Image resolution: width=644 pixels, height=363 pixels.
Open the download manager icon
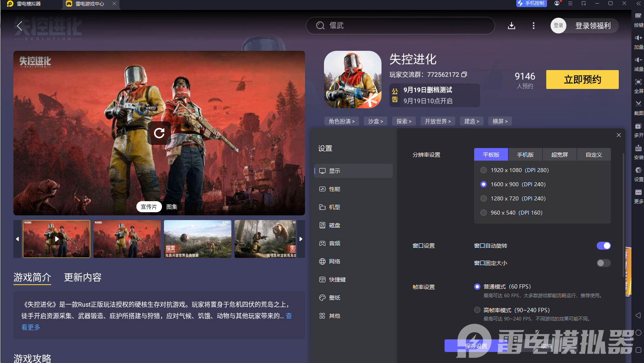pos(512,26)
